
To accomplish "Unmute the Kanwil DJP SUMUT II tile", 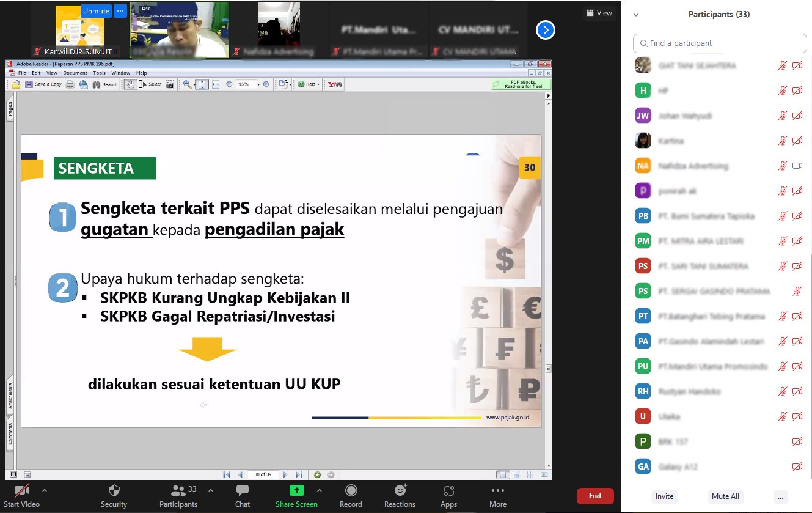I will coord(95,11).
